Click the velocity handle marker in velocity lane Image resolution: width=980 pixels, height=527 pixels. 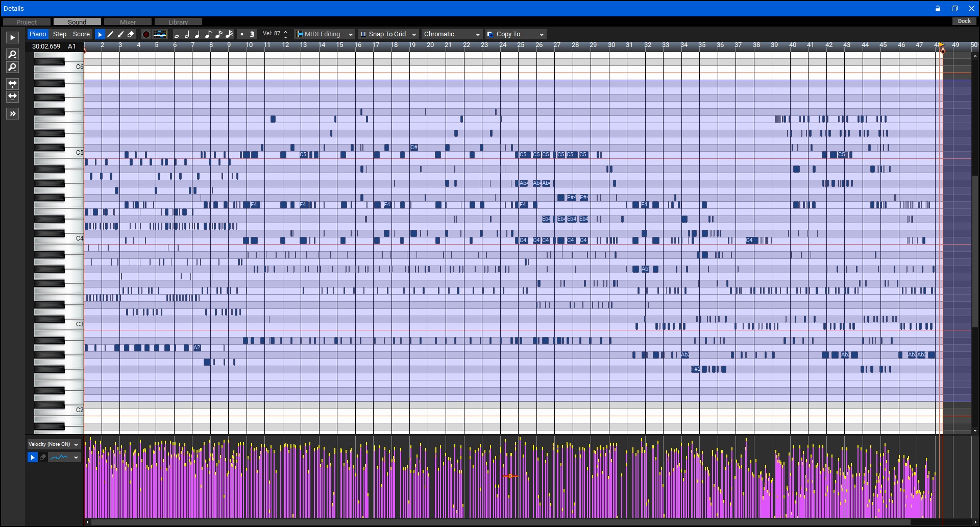(x=510, y=476)
